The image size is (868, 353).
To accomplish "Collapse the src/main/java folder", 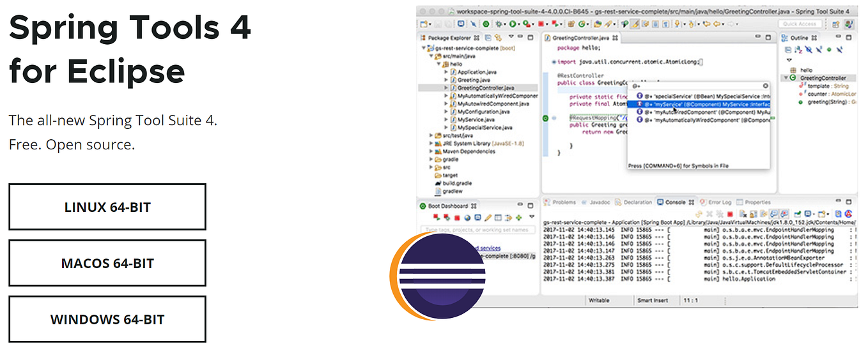I will point(431,56).
